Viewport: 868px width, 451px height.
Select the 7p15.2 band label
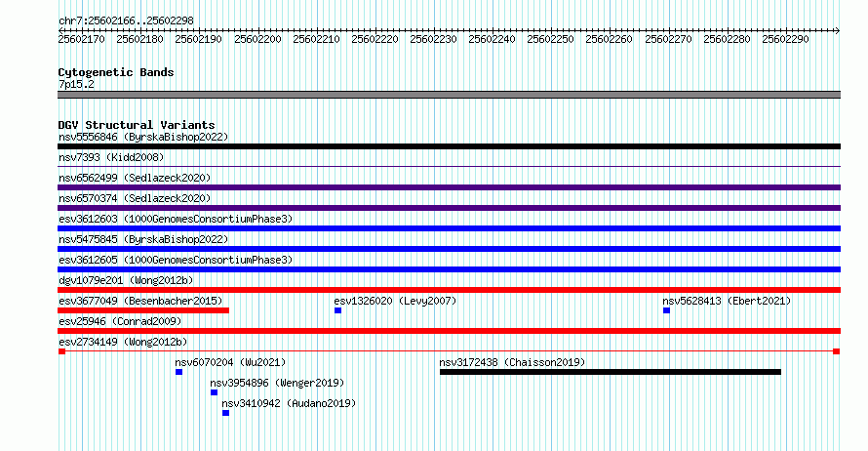tap(76, 84)
